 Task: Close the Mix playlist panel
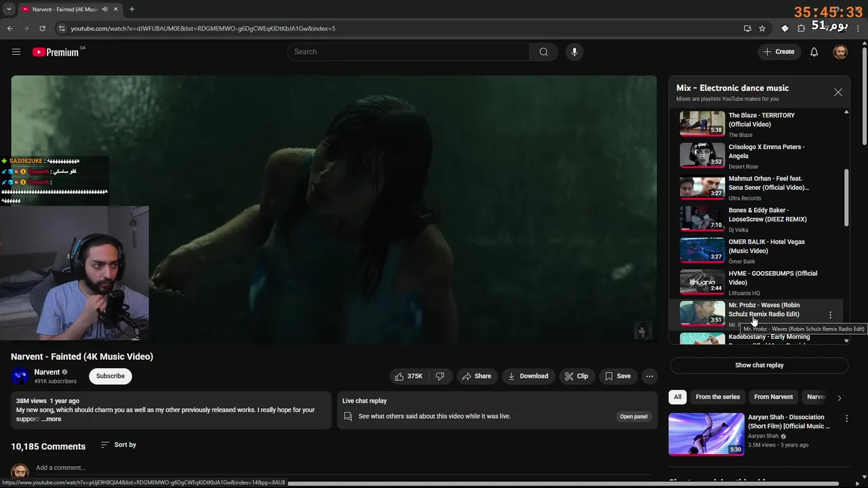click(x=838, y=92)
